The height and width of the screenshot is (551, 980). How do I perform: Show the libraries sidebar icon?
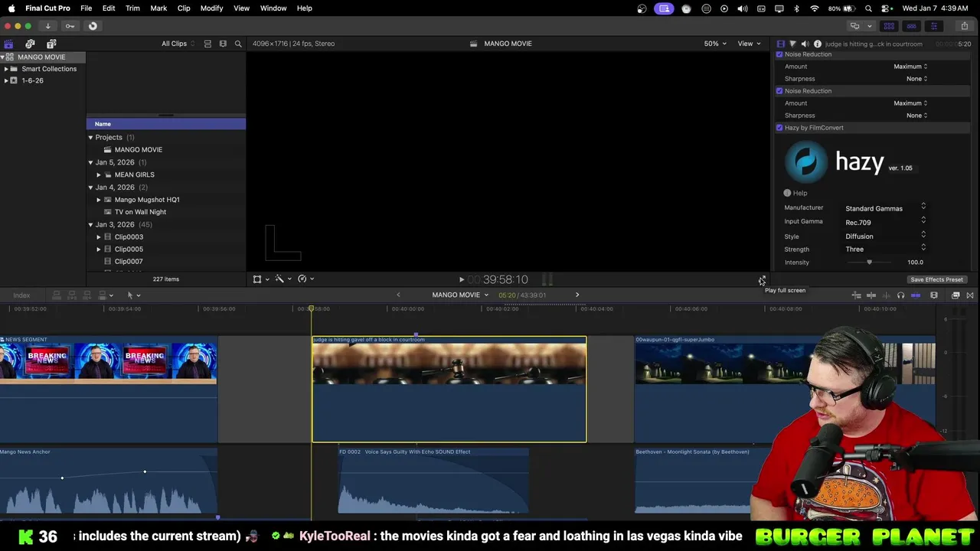point(8,44)
